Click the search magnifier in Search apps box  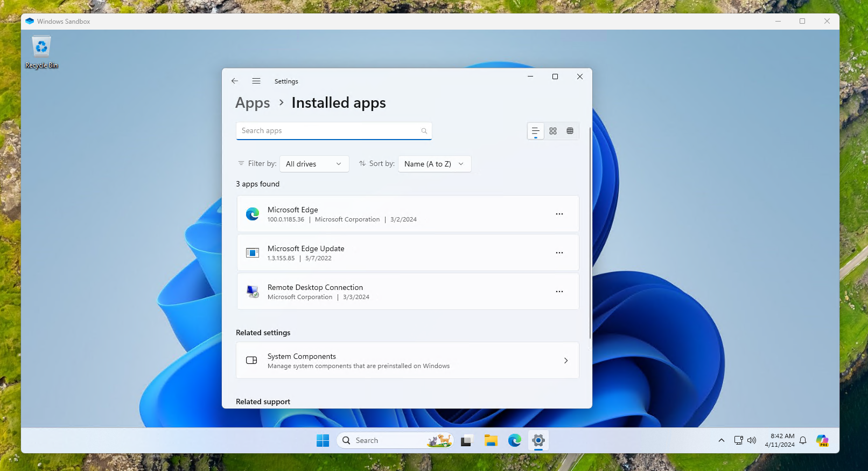click(x=424, y=131)
